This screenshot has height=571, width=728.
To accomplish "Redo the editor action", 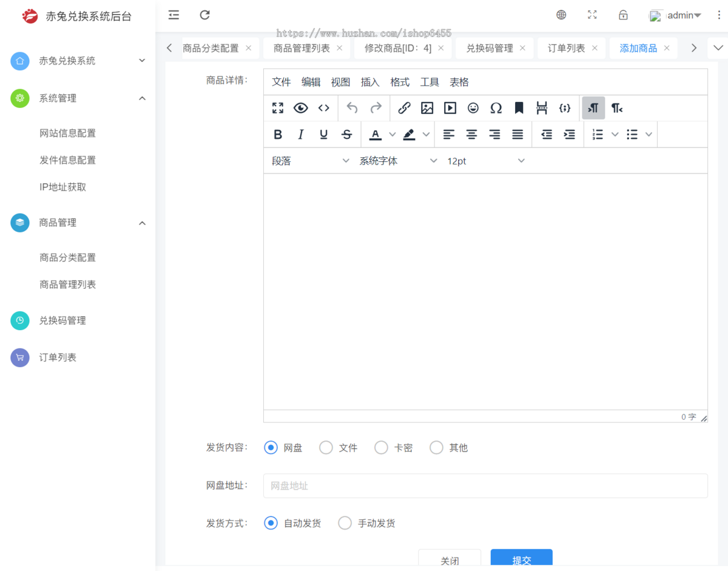I will coord(376,108).
